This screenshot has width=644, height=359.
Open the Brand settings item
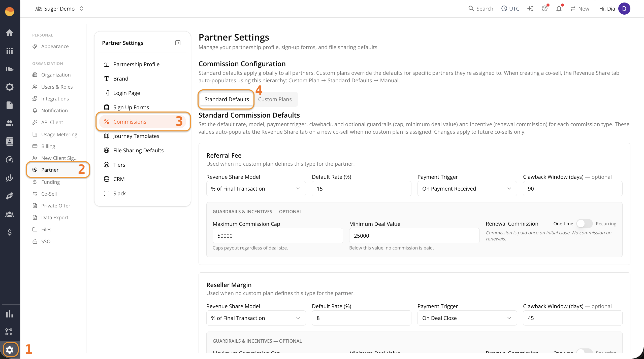coord(142,79)
